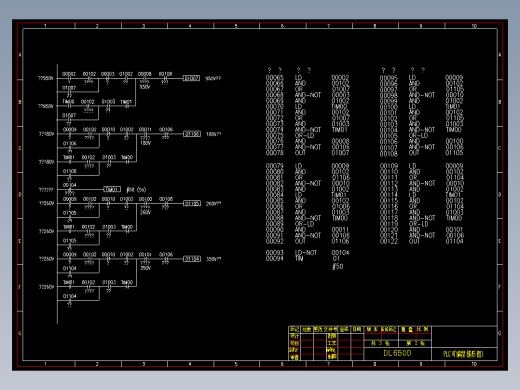
Task: Select the LD-NOT instruction at step 00093
Action: click(306, 253)
